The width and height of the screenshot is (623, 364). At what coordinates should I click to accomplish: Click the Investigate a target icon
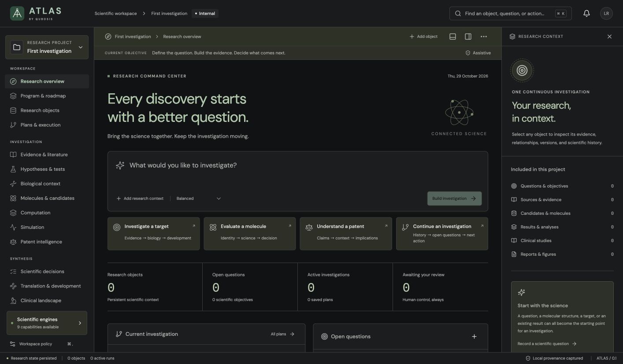point(117,227)
